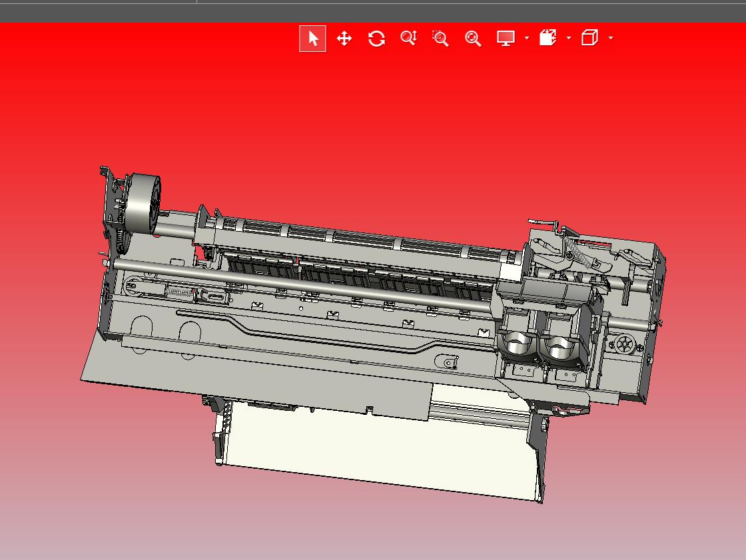Open the view orientation dropdown arrow
The width and height of the screenshot is (746, 560).
(611, 38)
